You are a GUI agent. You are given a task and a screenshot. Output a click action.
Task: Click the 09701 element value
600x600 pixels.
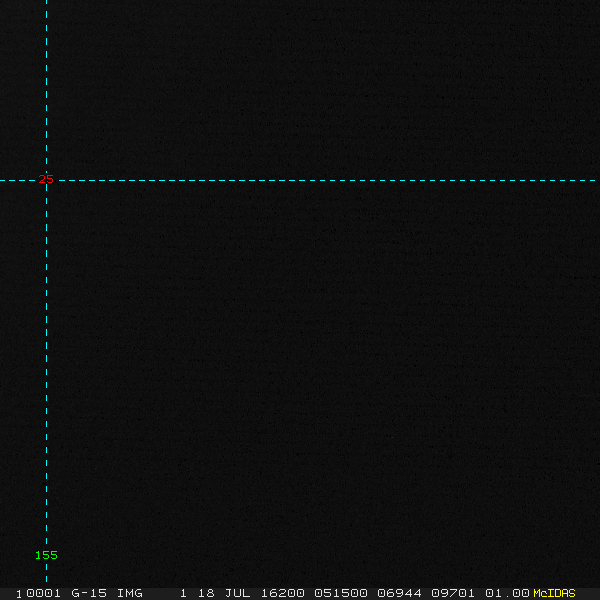[x=453, y=593]
